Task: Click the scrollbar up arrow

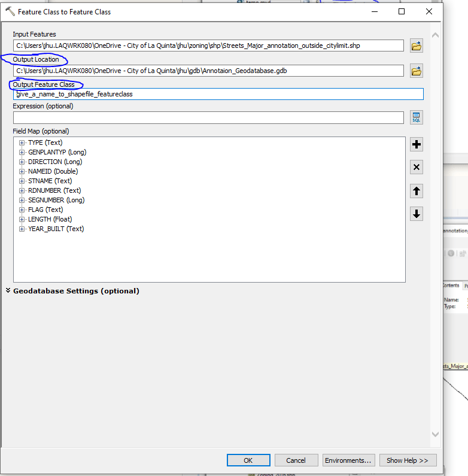Action: click(435, 35)
